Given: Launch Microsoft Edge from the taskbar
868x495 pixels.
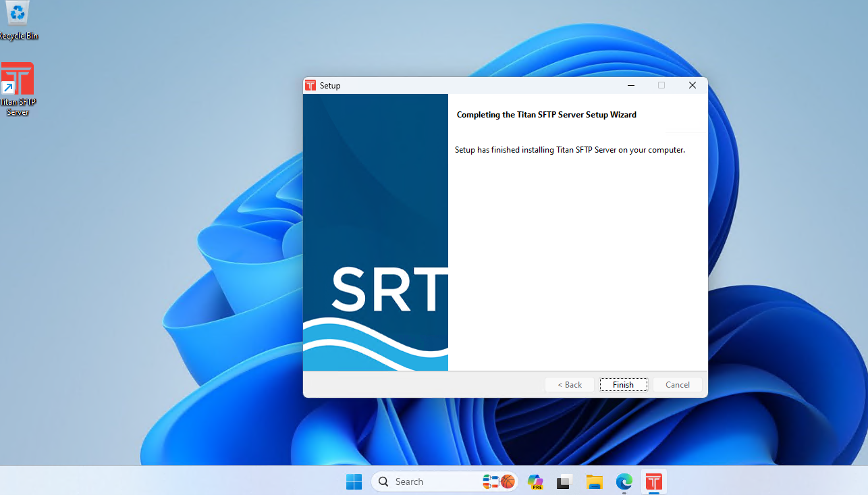Looking at the screenshot, I should coord(624,481).
